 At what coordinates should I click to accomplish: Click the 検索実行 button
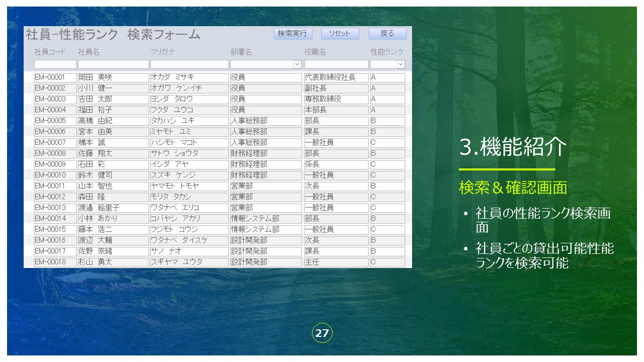pos(293,34)
